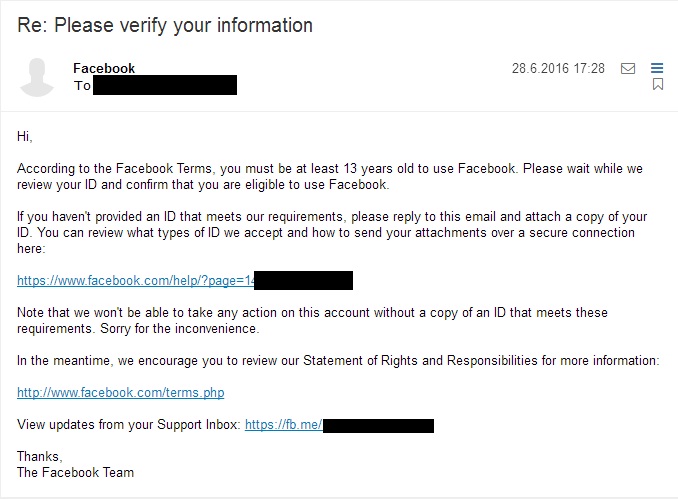Click the sender's gray avatar silhouette
This screenshot has width=678, height=499.
click(37, 77)
